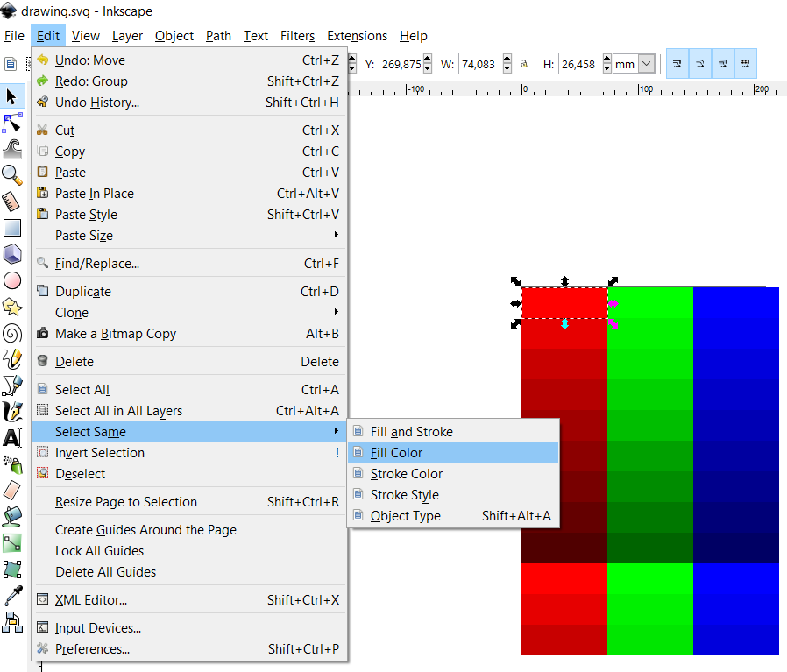Open the Select Same submenu

click(189, 432)
